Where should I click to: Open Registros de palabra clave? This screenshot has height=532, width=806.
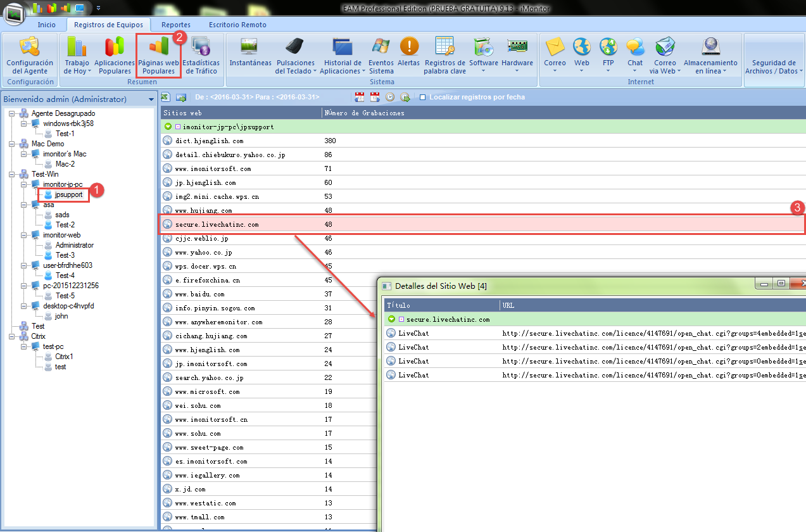tap(445, 54)
